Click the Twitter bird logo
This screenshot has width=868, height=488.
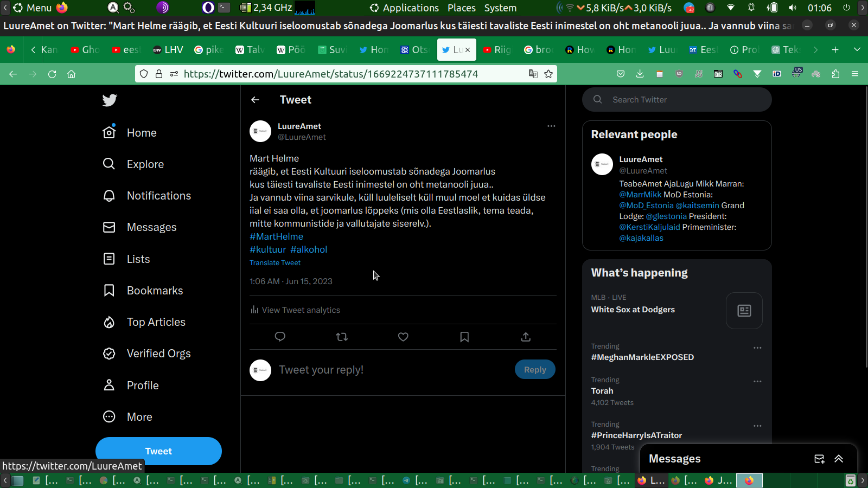[110, 100]
